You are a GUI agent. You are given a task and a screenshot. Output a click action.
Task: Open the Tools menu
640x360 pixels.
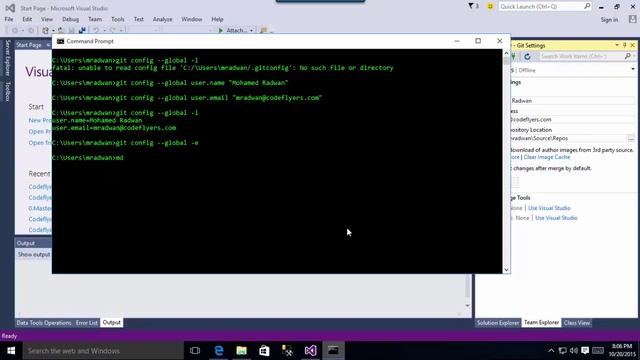click(118, 19)
